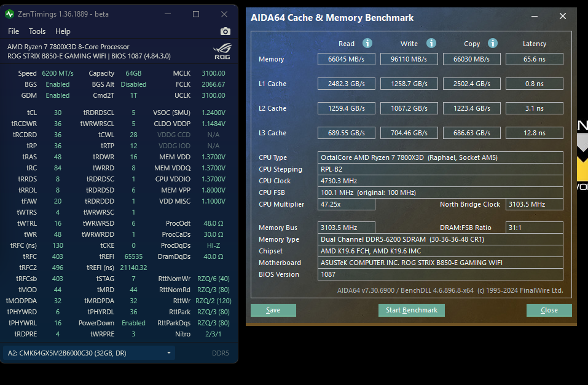Click the Close button in AIDA64 benchmark

549,310
